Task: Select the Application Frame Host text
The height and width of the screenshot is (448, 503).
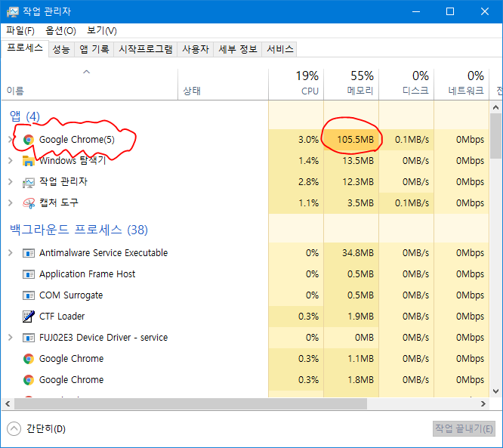Action: tap(87, 274)
